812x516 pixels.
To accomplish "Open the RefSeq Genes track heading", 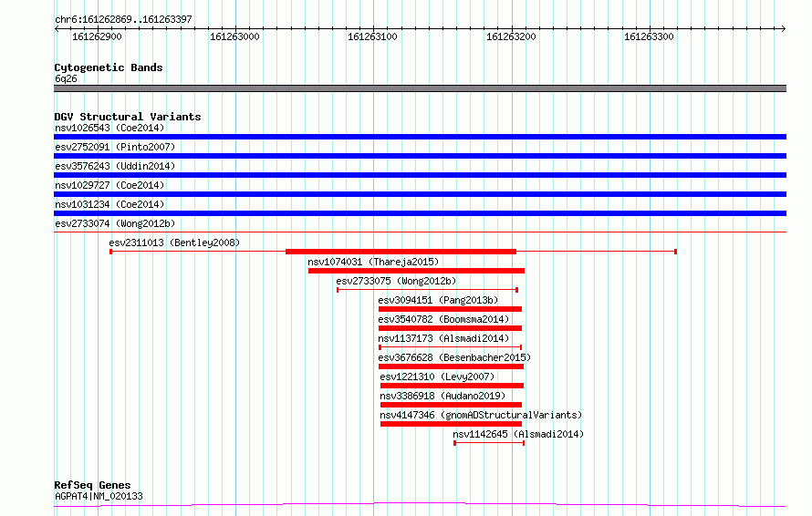I will tap(92, 486).
